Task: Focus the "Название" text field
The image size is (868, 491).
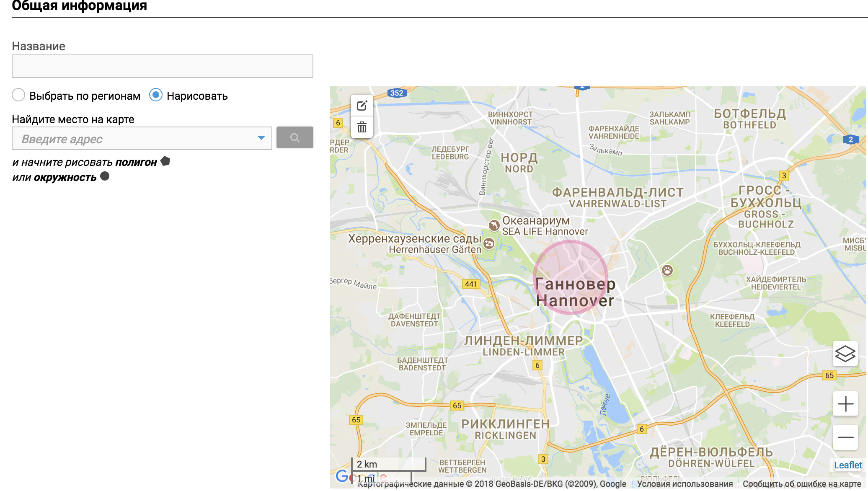Action: (163, 66)
